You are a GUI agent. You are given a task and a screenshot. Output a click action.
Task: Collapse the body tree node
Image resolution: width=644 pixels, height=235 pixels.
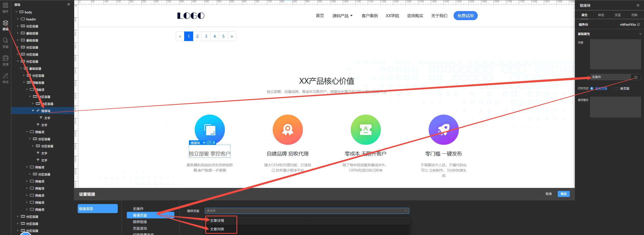point(16,12)
